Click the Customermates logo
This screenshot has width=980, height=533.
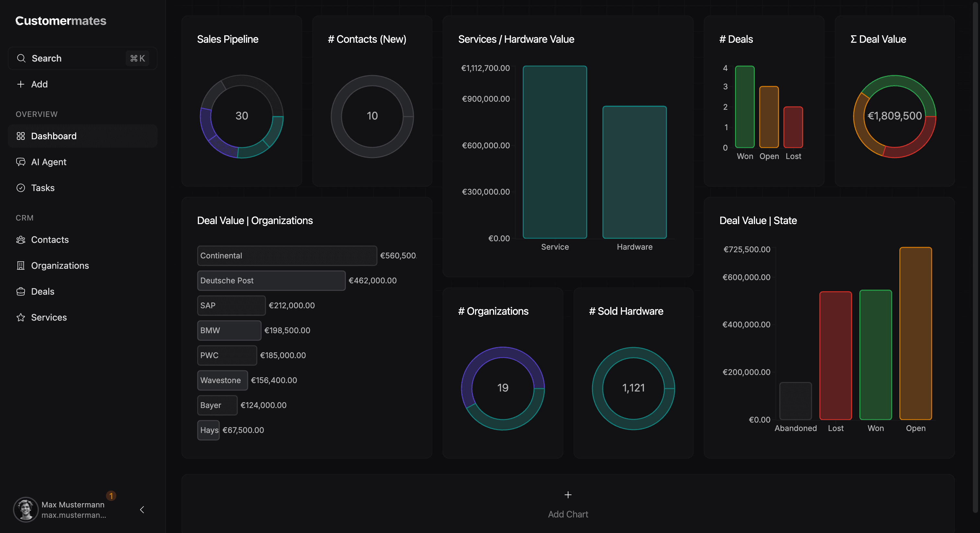[x=61, y=21]
